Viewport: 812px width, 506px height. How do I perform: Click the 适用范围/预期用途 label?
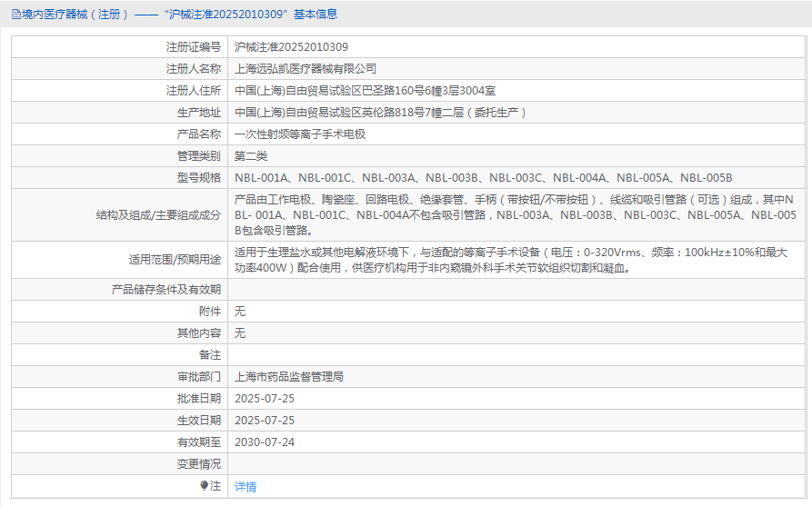pos(175,260)
